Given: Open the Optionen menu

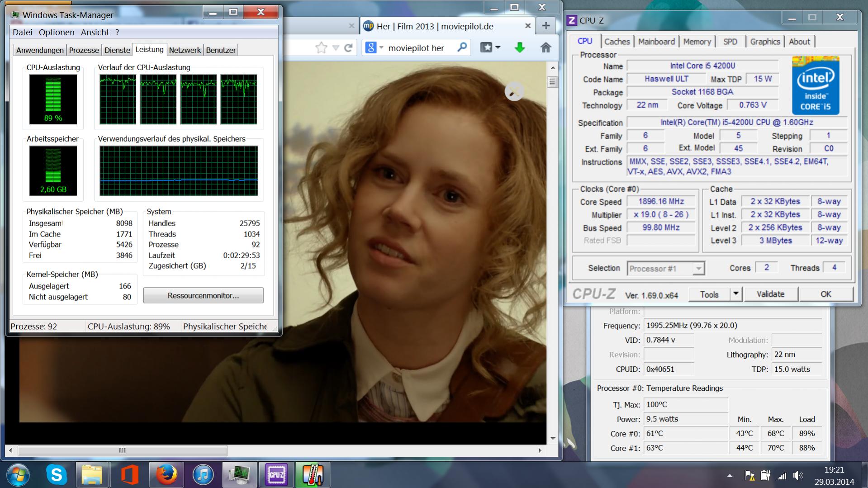Looking at the screenshot, I should click(x=57, y=32).
